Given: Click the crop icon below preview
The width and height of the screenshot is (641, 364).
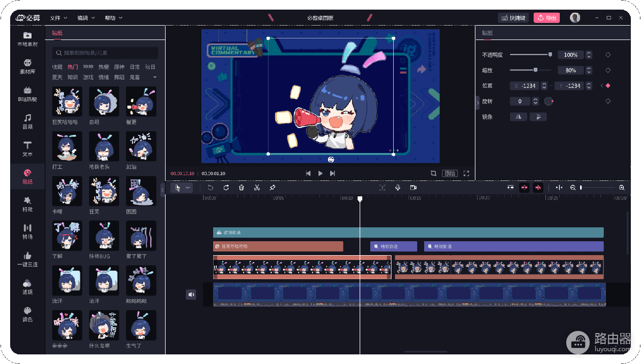Looking at the screenshot, I should click(433, 173).
